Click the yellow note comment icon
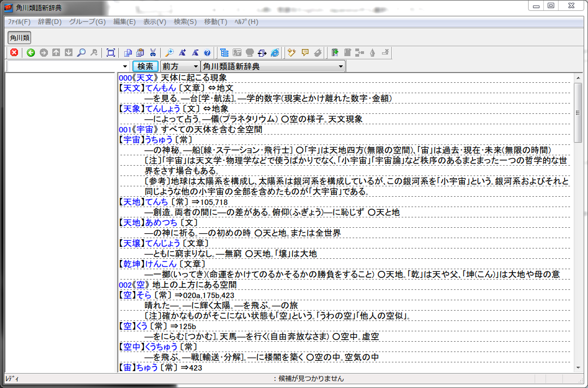This screenshot has width=588, height=388. click(305, 52)
